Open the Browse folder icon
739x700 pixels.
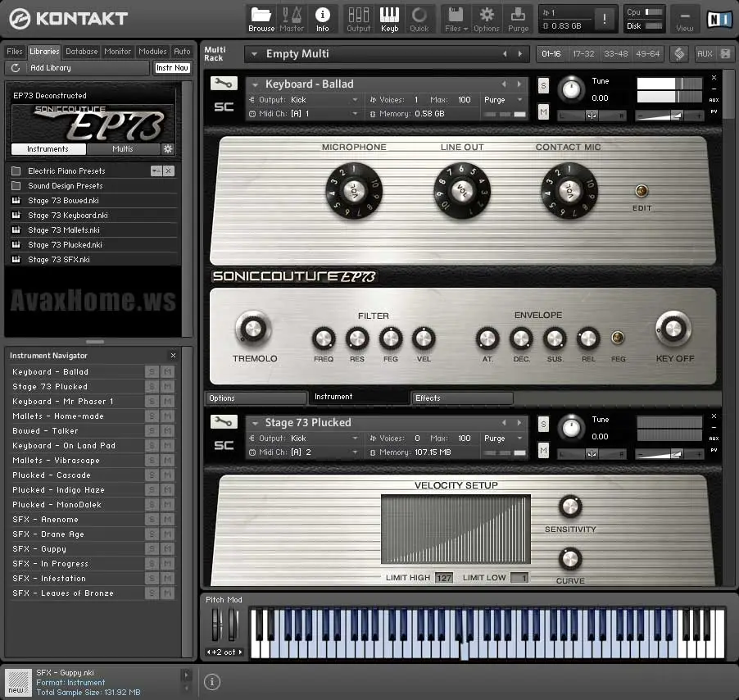click(261, 20)
